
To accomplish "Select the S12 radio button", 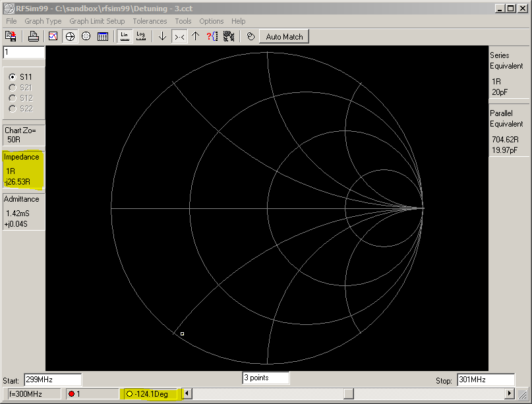I will 13,98.
